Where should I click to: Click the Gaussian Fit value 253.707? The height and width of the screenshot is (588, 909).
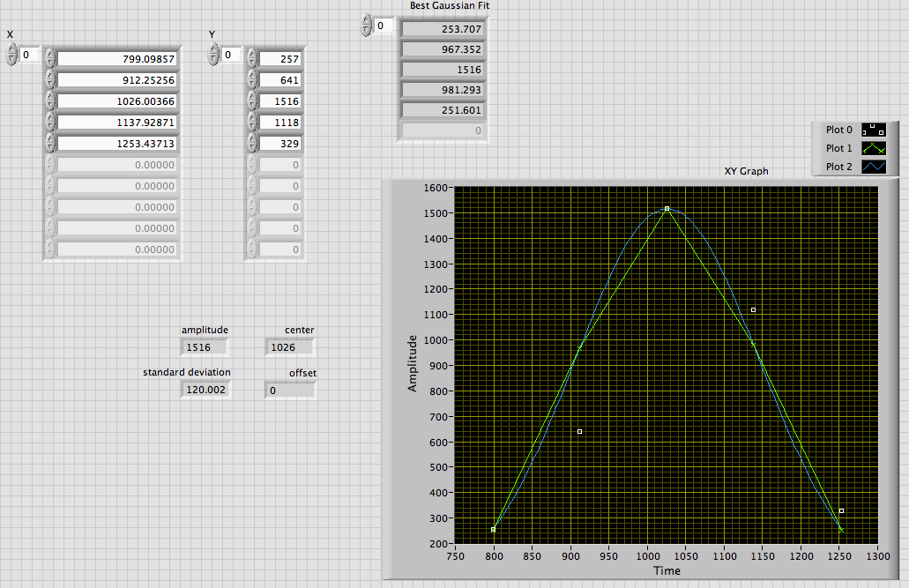point(443,29)
